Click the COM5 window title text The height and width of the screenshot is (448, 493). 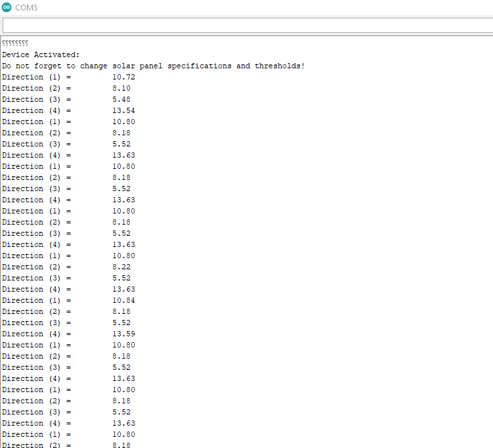pyautogui.click(x=26, y=7)
